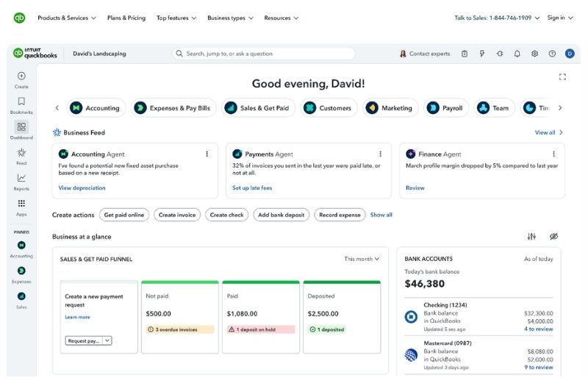Open the help question mark icon
Image resolution: width=588 pixels, height=392 pixels.
552,54
